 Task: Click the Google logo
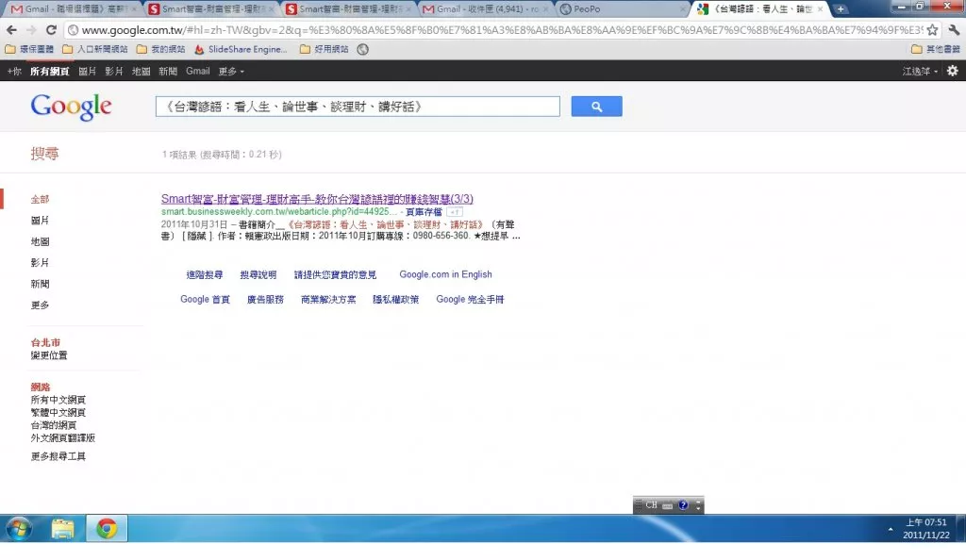(x=72, y=107)
